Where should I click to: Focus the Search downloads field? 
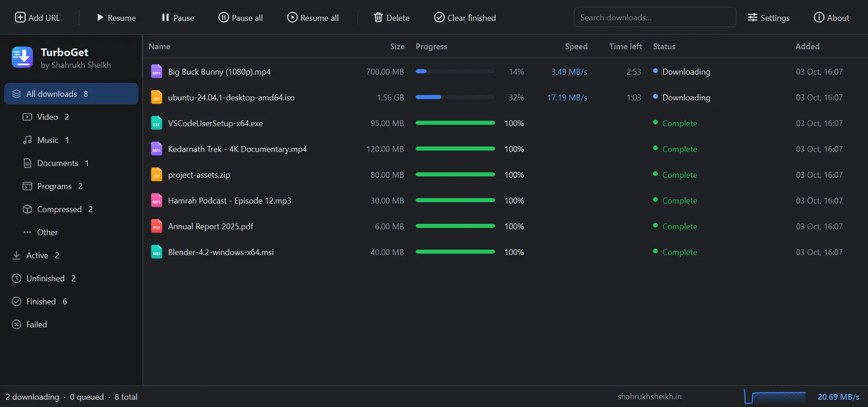coord(655,17)
